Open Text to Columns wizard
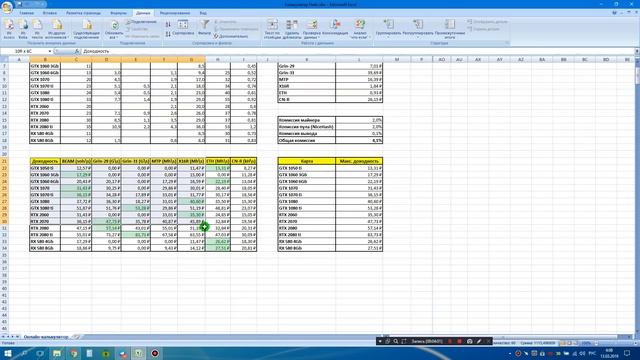 [x=272, y=29]
